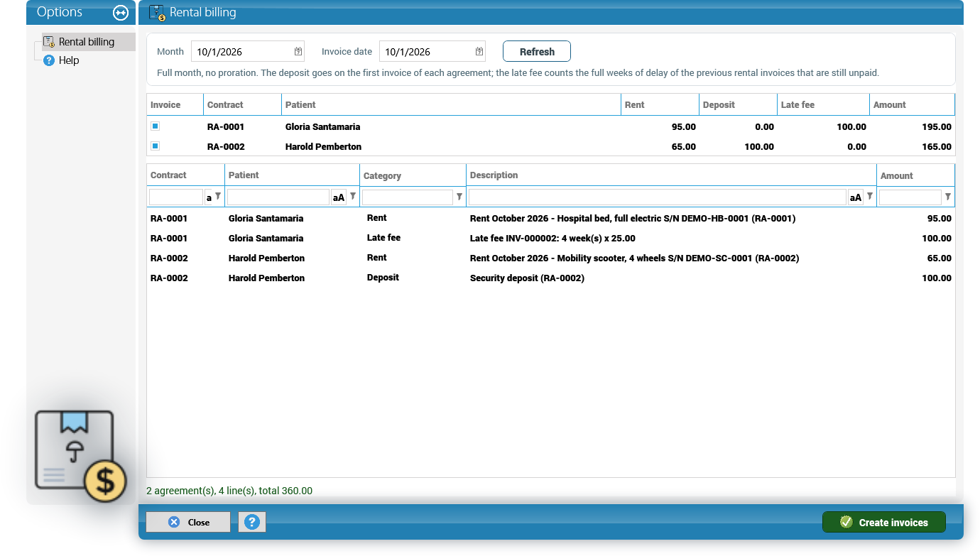Click the Help question mark icon in the sidebar
Screen dimensions: 980x556
click(49, 60)
